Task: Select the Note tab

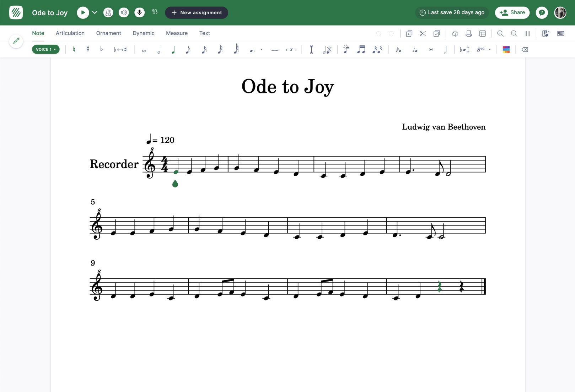Action: point(38,33)
